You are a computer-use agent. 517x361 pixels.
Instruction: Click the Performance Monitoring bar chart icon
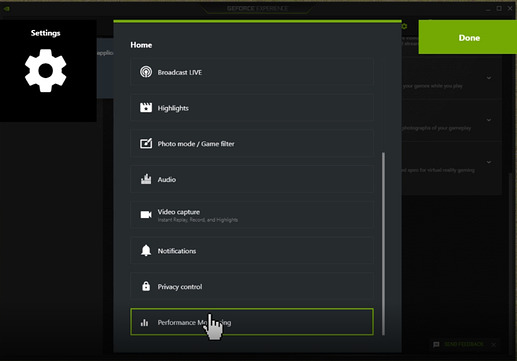click(144, 322)
